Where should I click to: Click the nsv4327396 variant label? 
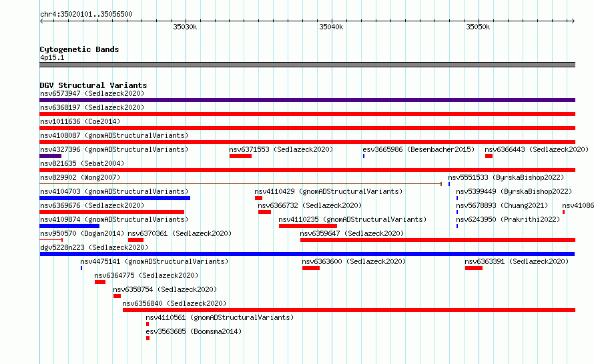114,149
